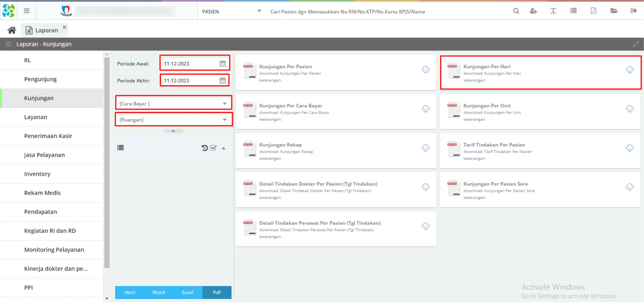The height and width of the screenshot is (303, 644).
Task: Select Kinerja dokter in the sidebar
Action: (x=52, y=269)
